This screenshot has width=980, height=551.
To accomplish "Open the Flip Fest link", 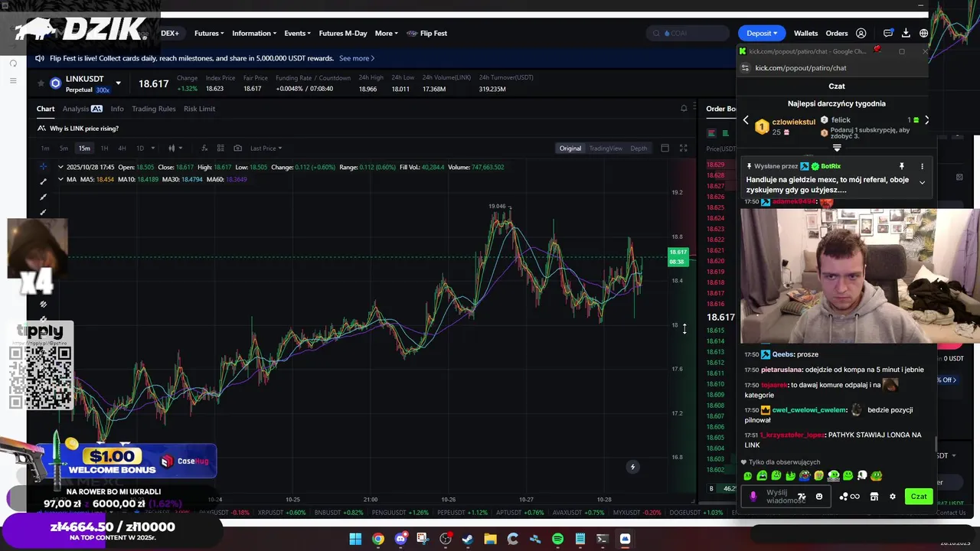I will [x=427, y=34].
